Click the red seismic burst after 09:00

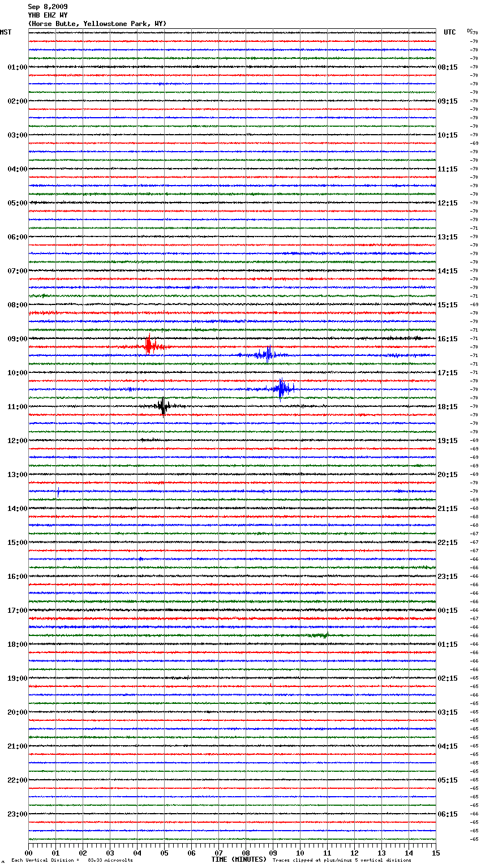[x=150, y=346]
